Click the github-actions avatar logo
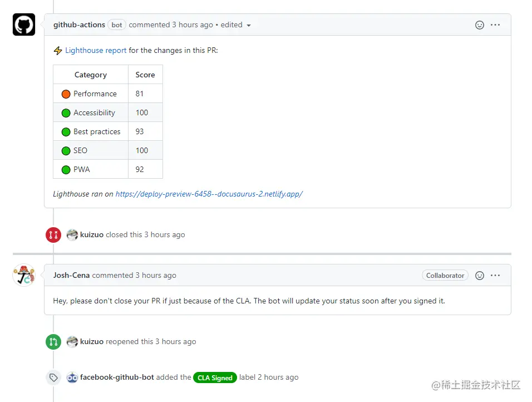Screen dimensions: 532x402 24,24
